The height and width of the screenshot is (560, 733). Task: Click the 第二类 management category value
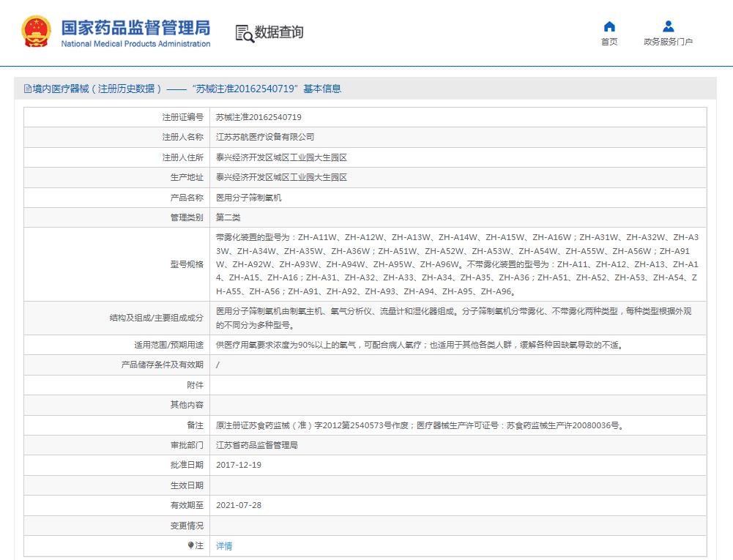[228, 217]
